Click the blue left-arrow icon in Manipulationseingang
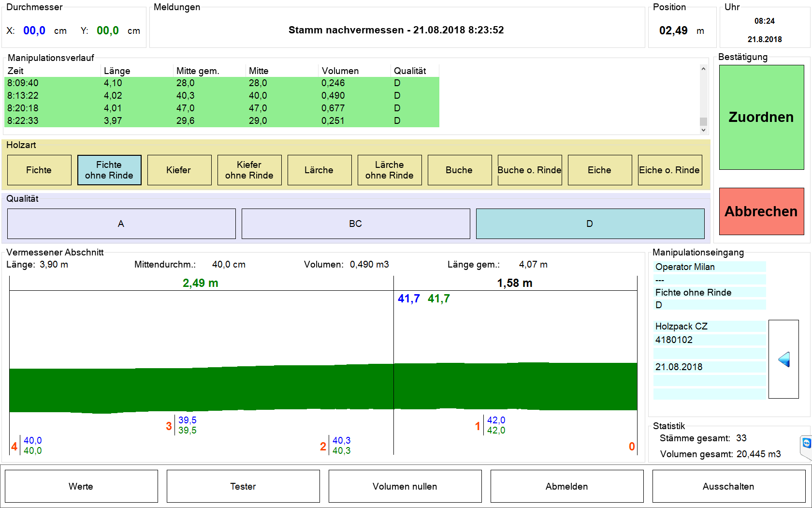The image size is (812, 508). [783, 359]
